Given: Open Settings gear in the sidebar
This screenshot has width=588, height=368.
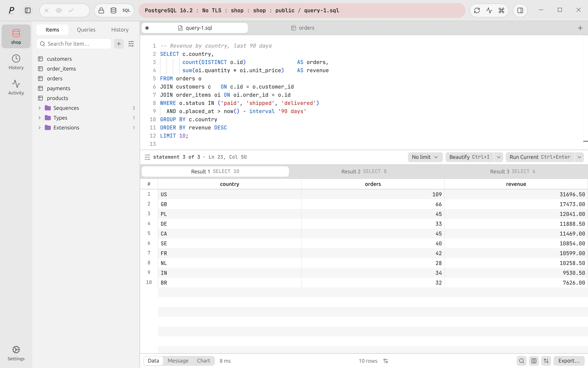Looking at the screenshot, I should pos(16,353).
